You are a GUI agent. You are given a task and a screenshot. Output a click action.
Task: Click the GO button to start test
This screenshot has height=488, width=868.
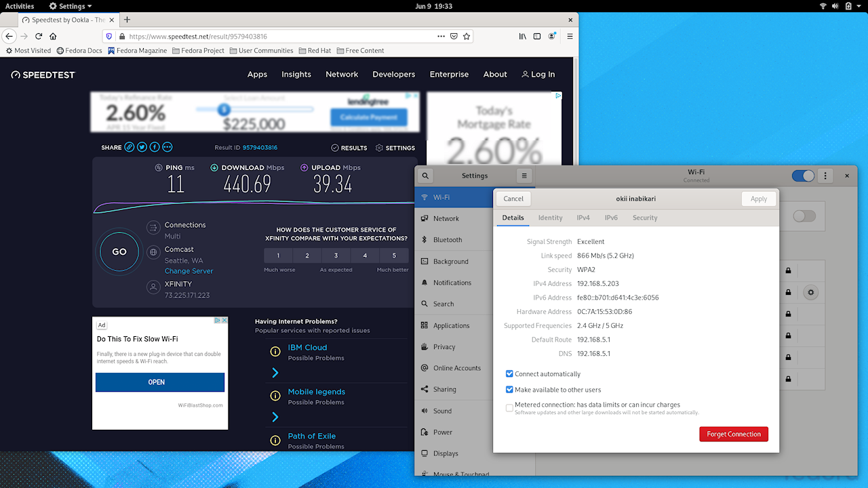tap(119, 251)
